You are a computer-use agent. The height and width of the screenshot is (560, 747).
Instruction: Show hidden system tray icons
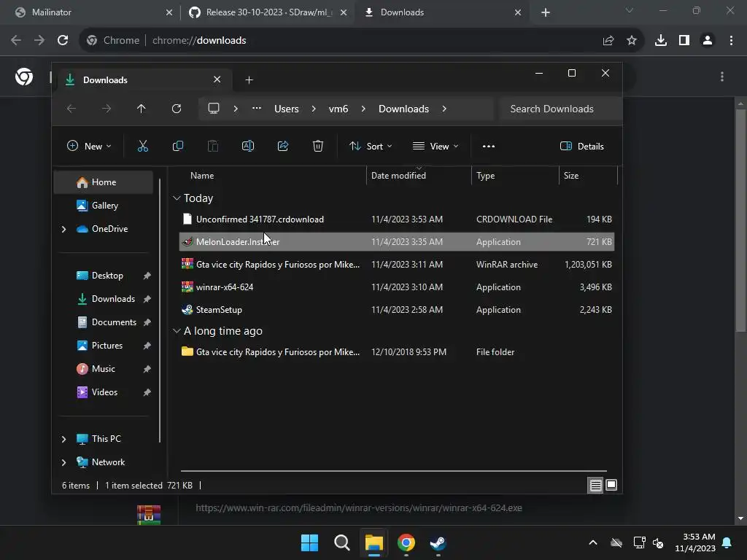pyautogui.click(x=593, y=542)
